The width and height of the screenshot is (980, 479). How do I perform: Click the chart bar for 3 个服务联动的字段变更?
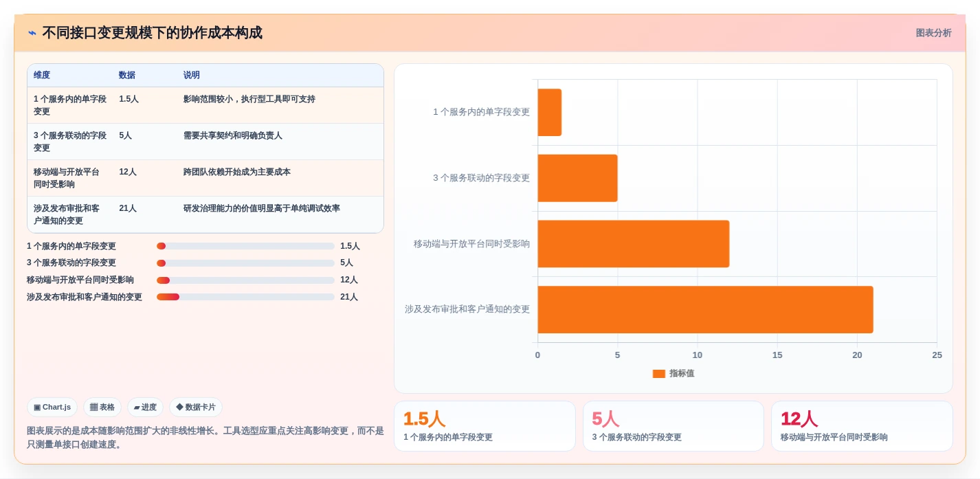[x=577, y=178]
